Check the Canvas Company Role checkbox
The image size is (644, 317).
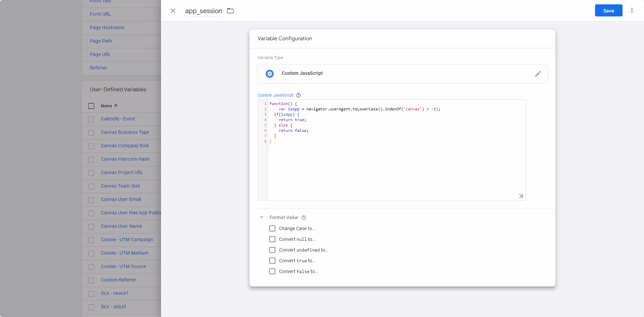point(91,146)
